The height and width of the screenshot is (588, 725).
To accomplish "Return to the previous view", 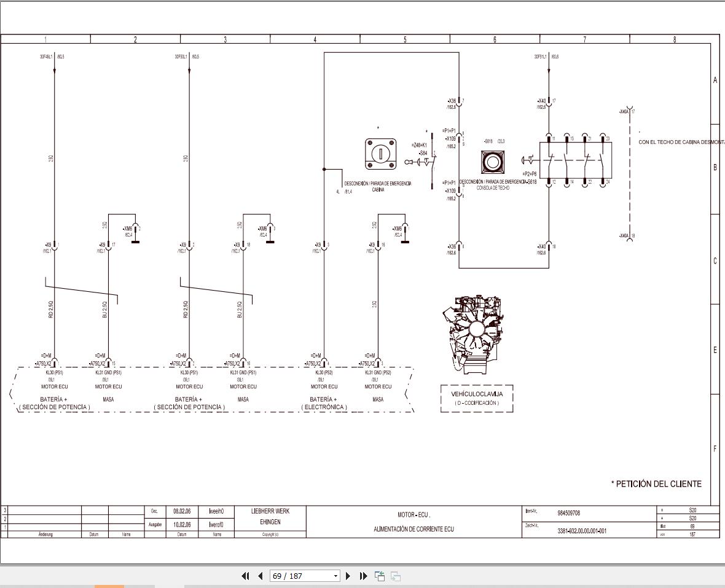I will [380, 576].
